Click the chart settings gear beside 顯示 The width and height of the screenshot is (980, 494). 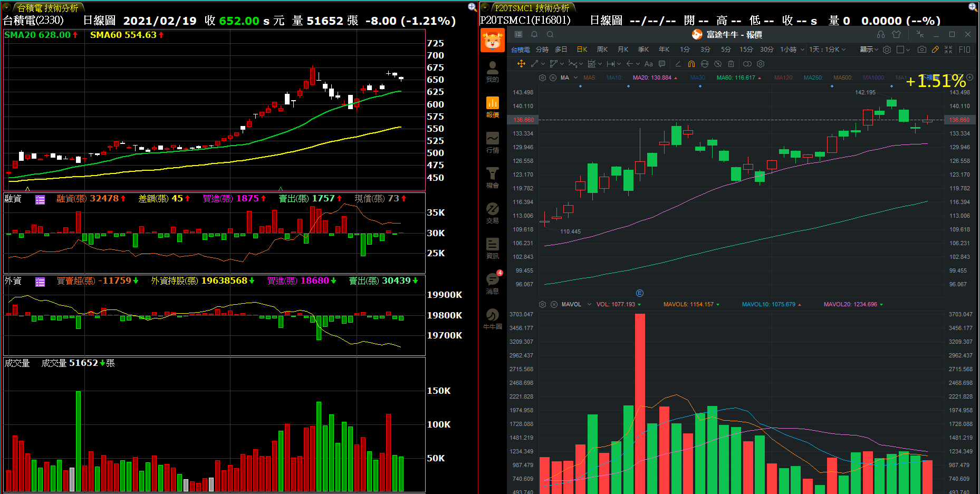tap(887, 50)
